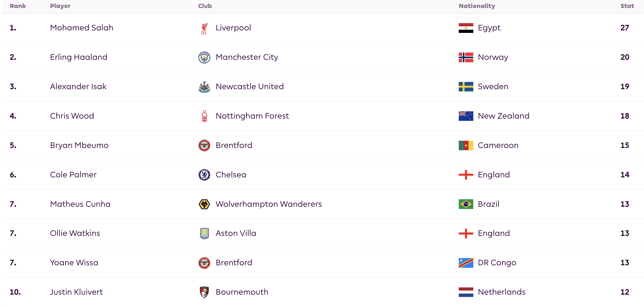Select the Brentford club link beside Bryan Mbeumo

(234, 145)
